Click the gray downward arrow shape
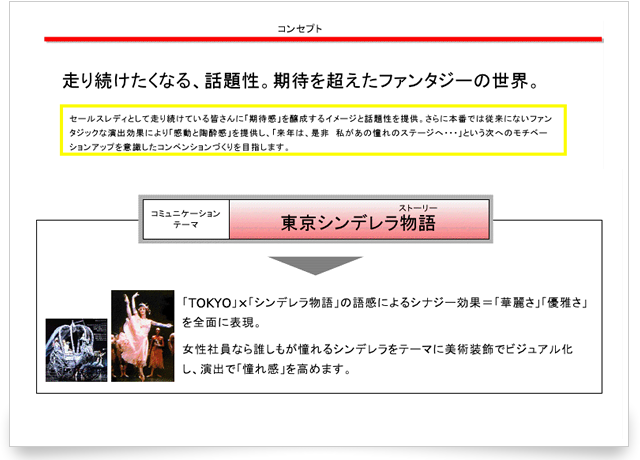 tap(315, 266)
